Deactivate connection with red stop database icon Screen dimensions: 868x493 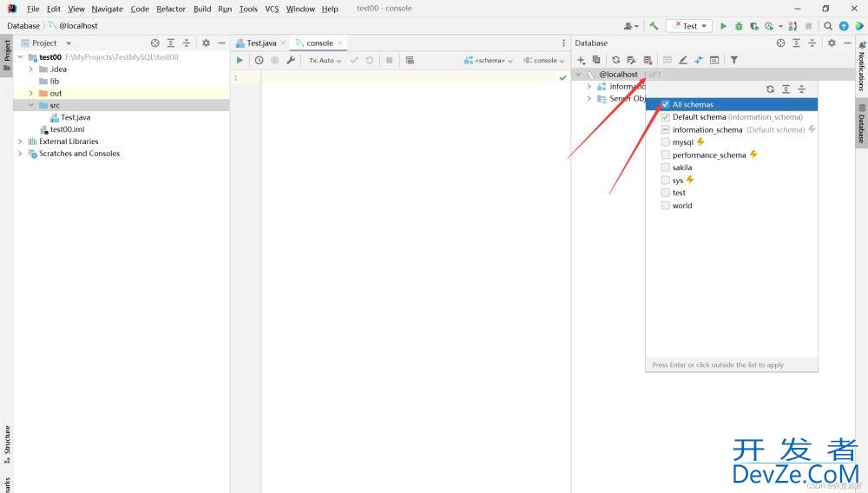pos(648,60)
